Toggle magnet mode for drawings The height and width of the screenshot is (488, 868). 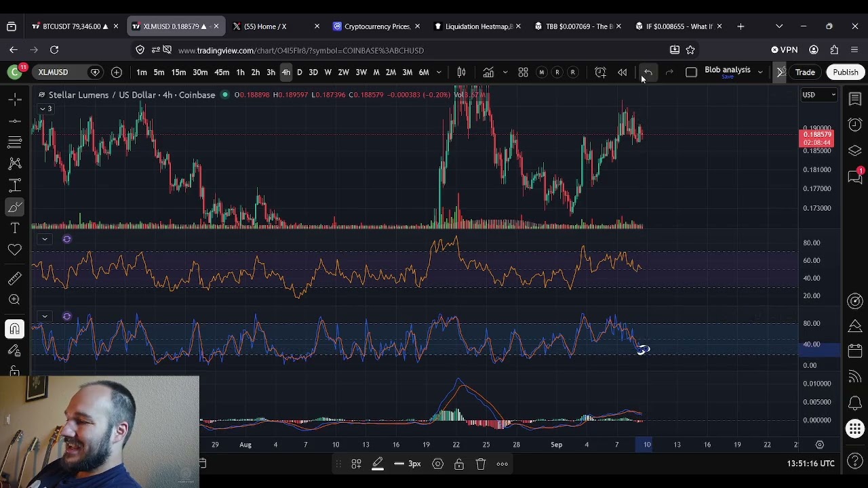[14, 329]
